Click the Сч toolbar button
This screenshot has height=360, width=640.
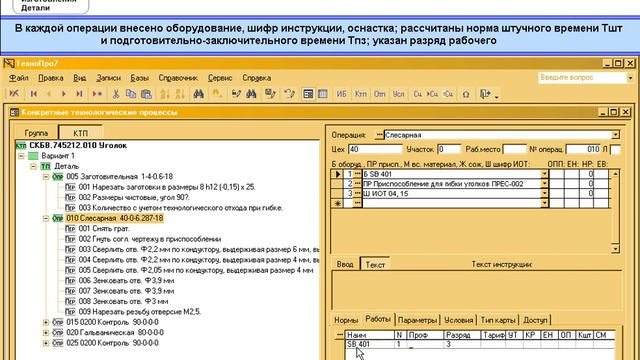(418, 94)
